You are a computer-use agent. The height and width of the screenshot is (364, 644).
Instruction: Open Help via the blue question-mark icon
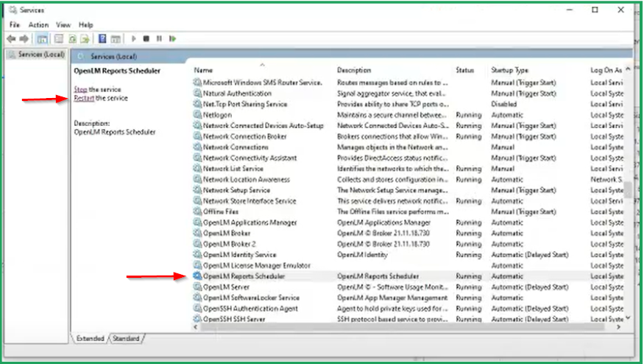pos(102,38)
